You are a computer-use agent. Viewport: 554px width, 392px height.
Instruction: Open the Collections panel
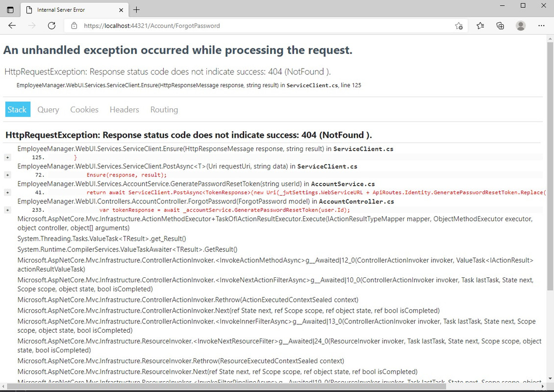[500, 25]
